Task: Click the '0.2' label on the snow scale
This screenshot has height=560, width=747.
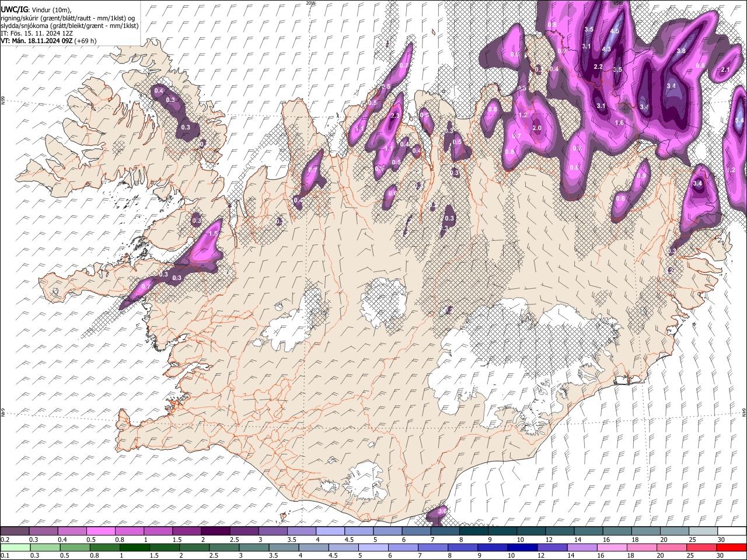Action: click(5, 540)
